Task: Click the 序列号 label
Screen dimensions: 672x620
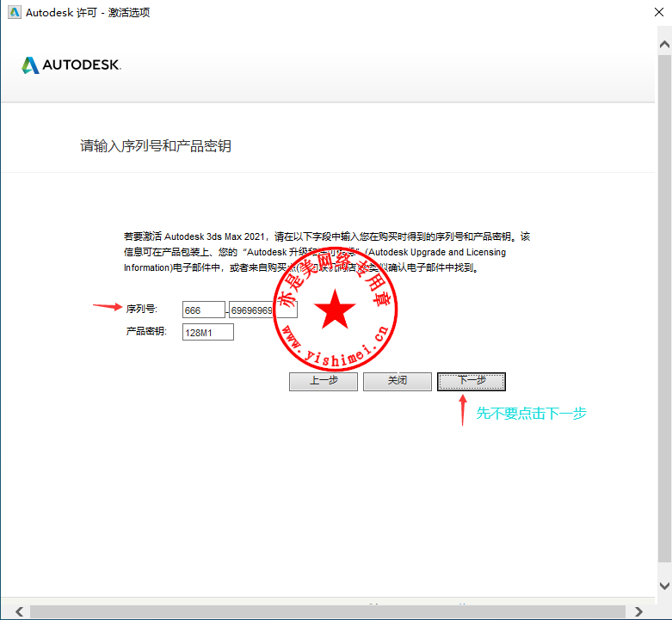Action: 141,309
